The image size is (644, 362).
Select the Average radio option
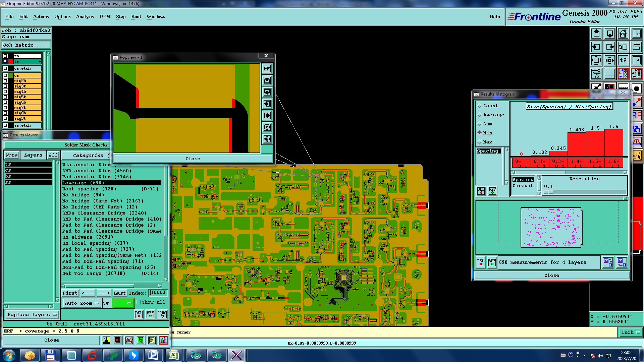tap(480, 115)
